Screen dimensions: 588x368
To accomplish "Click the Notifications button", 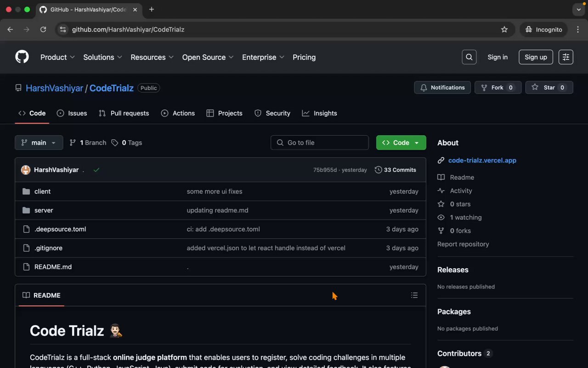I will point(442,87).
